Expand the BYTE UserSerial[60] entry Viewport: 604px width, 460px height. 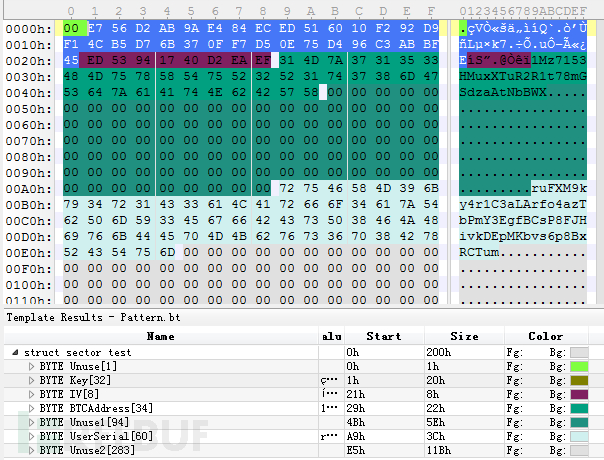point(32,436)
